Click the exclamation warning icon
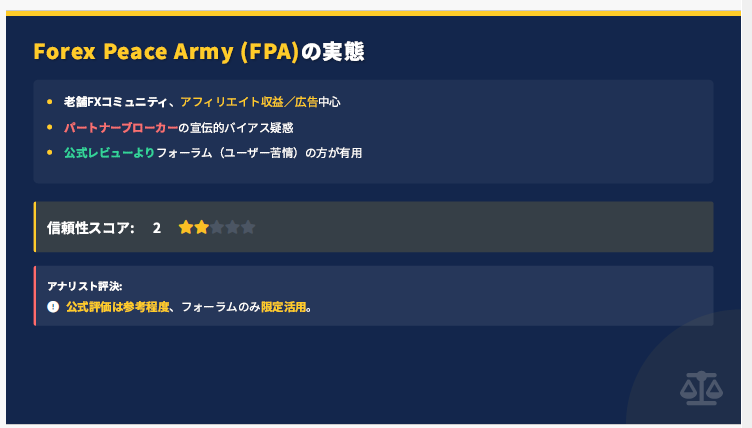Image resolution: width=752 pixels, height=428 pixels. 53,307
